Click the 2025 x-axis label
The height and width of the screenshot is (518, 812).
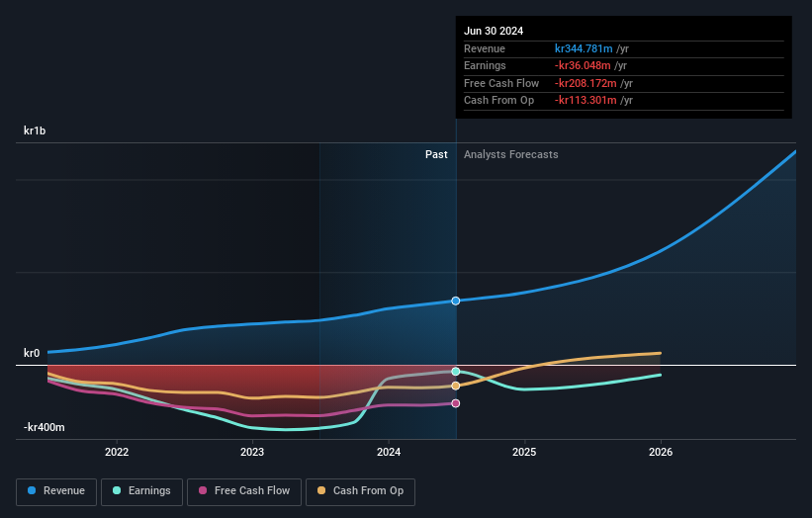[524, 452]
